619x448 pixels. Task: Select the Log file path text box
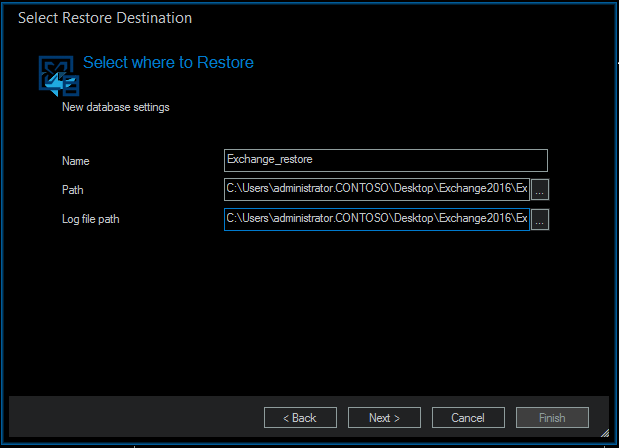pos(376,219)
